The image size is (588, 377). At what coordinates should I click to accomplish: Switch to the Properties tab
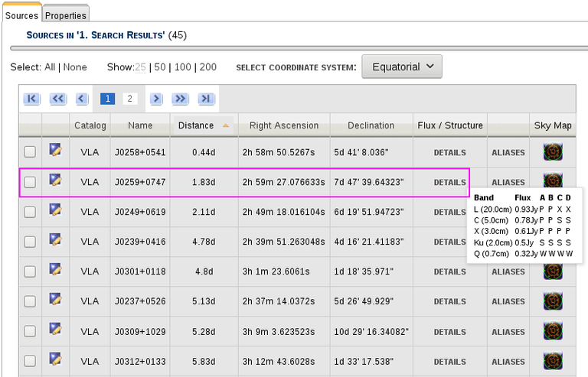point(65,15)
